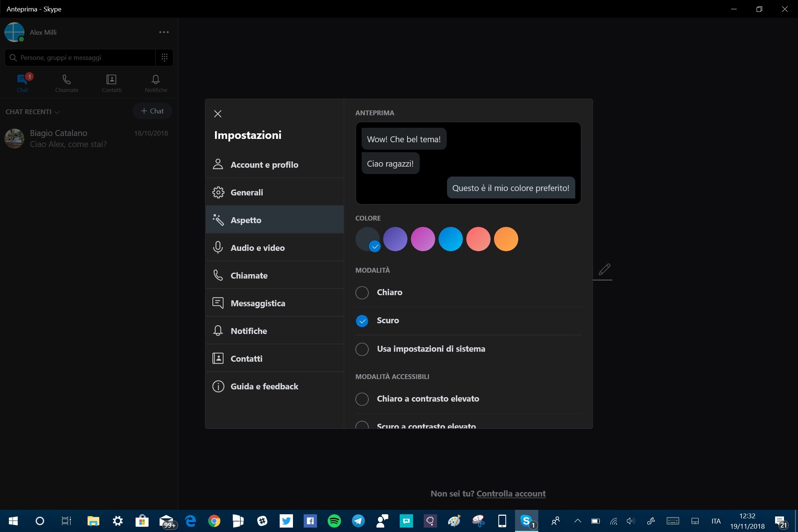Viewport: 798px width, 532px height.
Task: Open Messaggistica settings section
Action: click(x=274, y=303)
